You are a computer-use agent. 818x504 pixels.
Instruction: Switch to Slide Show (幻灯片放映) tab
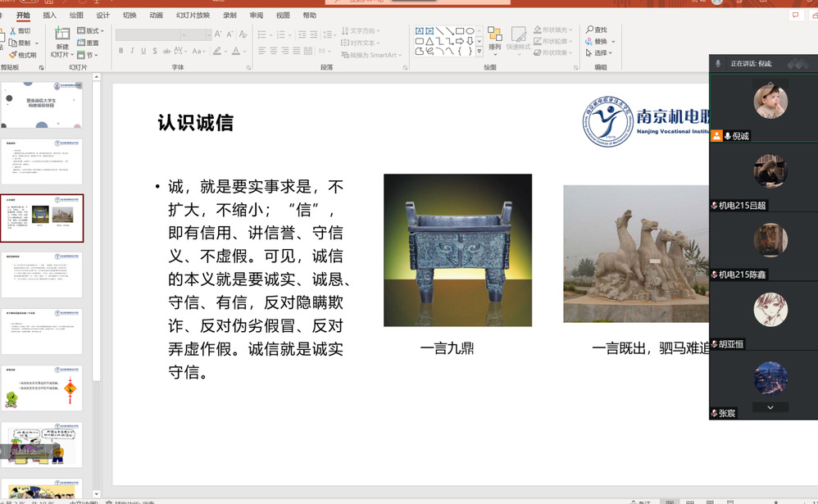click(x=193, y=16)
